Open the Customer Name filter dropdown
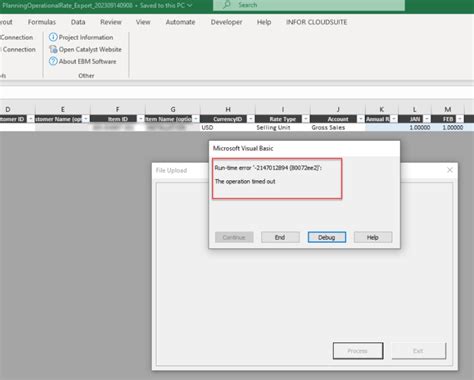 86,119
